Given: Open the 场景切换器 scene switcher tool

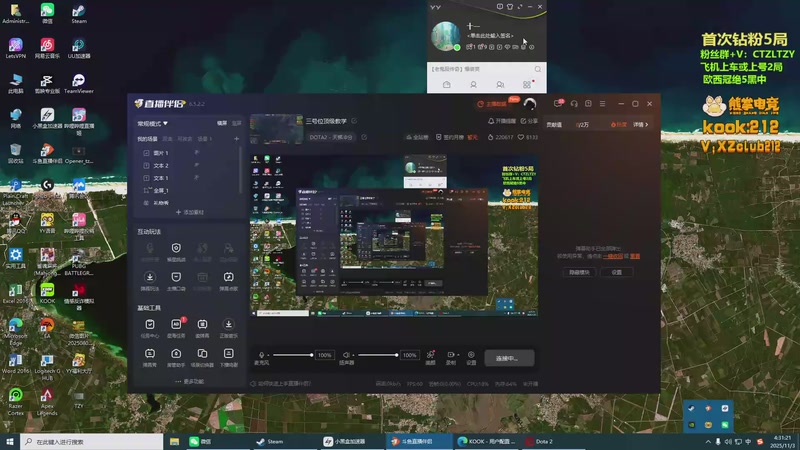Looking at the screenshot, I should tap(202, 357).
